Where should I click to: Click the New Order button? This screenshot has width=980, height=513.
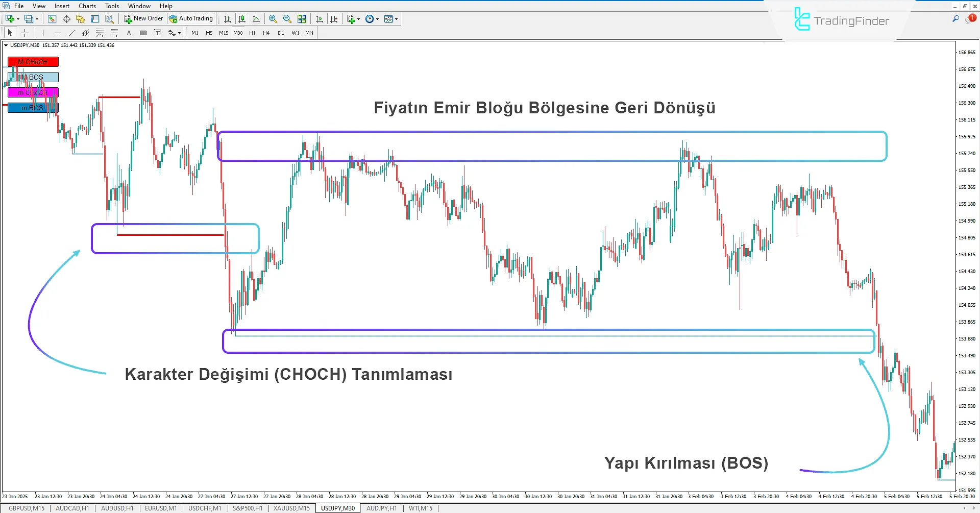(143, 18)
